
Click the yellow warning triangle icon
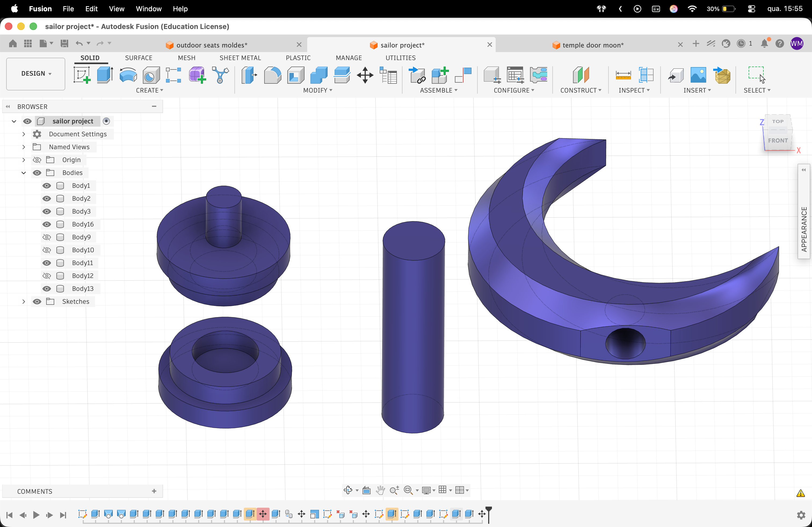click(x=800, y=493)
